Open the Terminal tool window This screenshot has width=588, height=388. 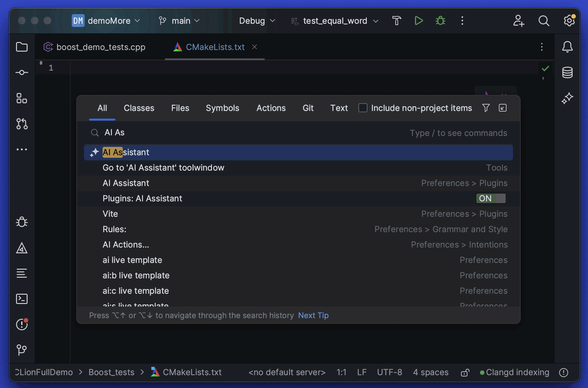[x=22, y=299]
